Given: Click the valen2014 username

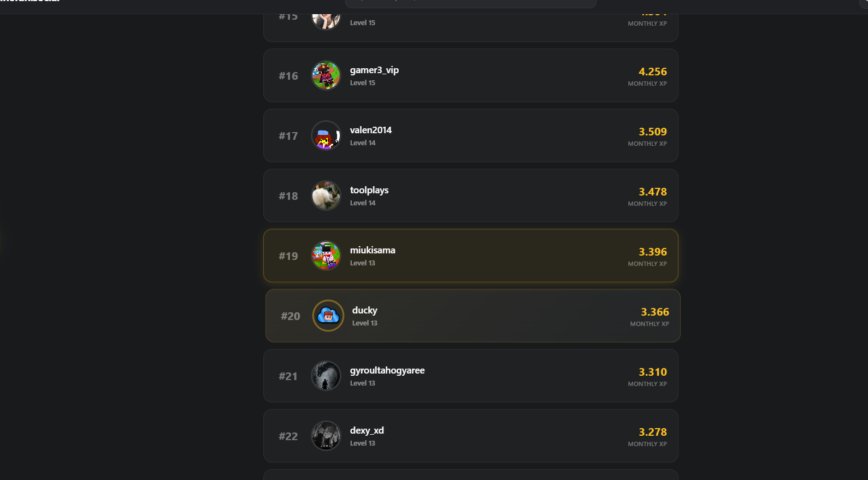Looking at the screenshot, I should [370, 130].
